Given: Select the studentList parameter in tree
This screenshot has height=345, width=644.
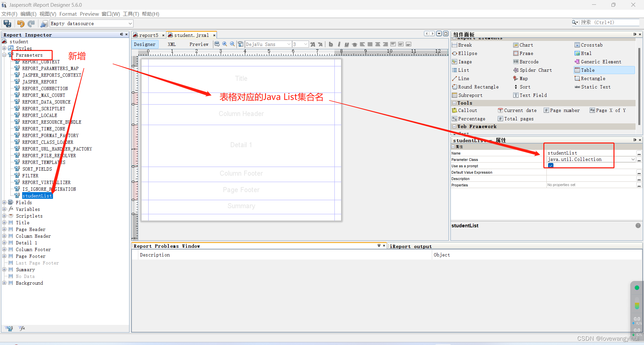Looking at the screenshot, I should (37, 196).
